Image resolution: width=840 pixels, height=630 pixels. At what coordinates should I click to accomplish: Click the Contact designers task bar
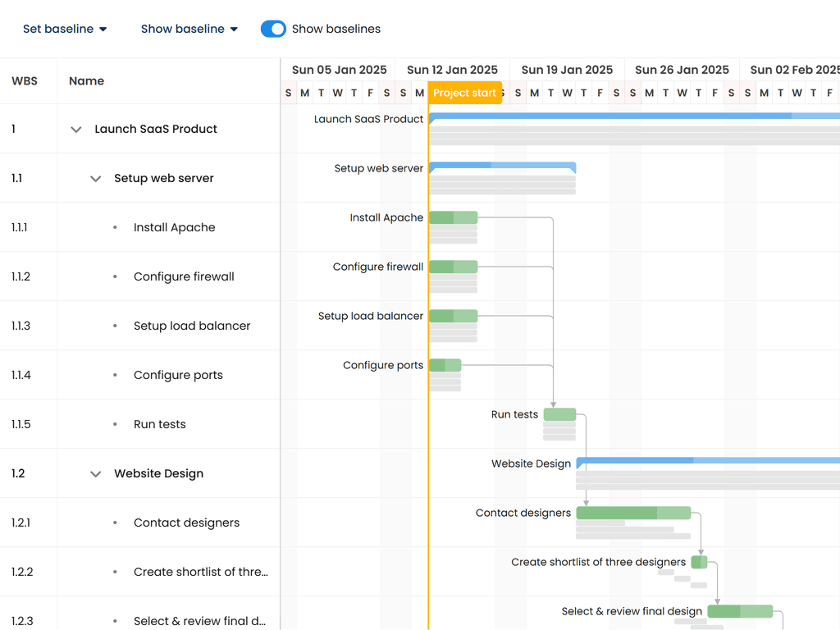[x=633, y=513]
